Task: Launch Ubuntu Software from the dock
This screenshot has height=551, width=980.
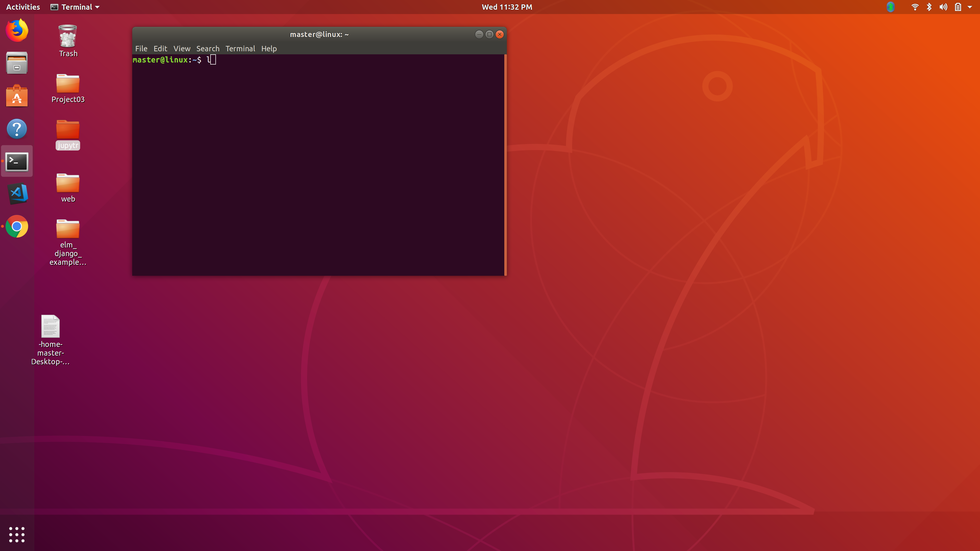Action: 17,96
